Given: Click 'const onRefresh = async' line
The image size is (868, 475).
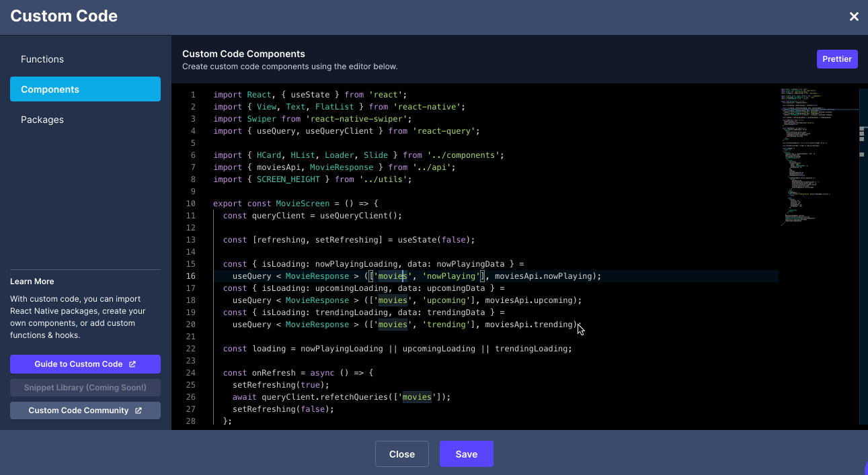Looking at the screenshot, I should pos(298,373).
